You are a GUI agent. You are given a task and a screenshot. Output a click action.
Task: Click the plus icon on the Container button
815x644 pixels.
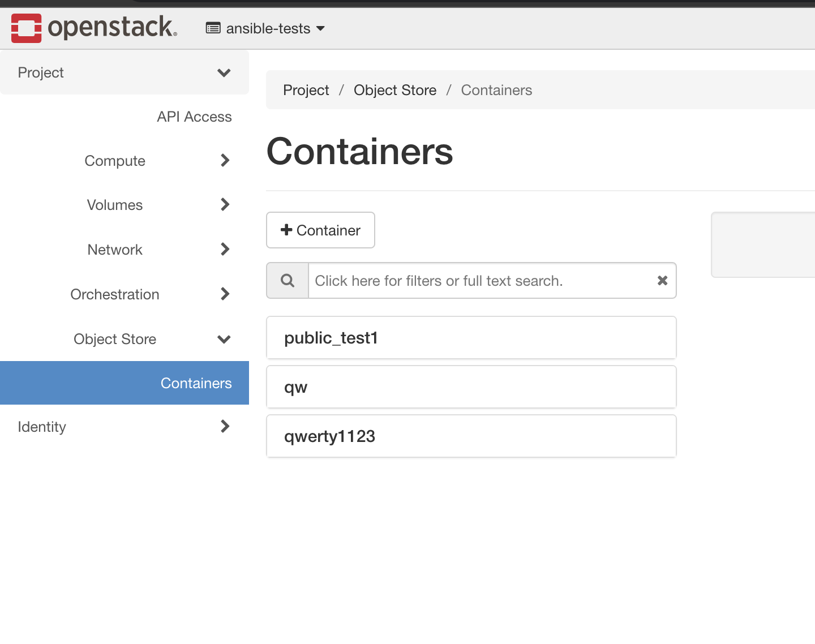288,230
